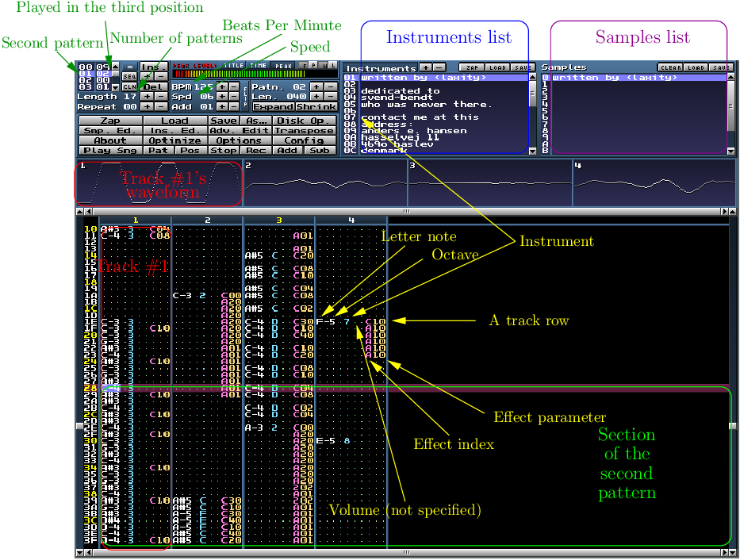The height and width of the screenshot is (560, 740).
Task: Click Shrink pattern button
Action: coord(316,106)
